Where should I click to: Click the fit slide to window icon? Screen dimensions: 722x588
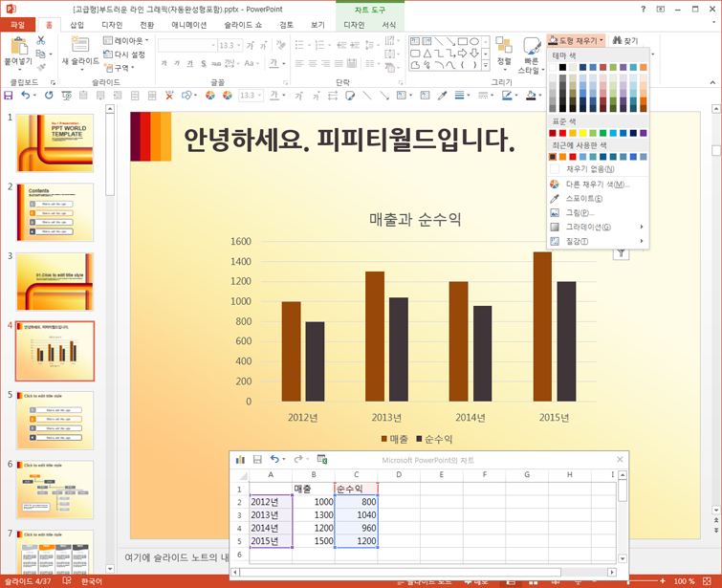click(707, 581)
